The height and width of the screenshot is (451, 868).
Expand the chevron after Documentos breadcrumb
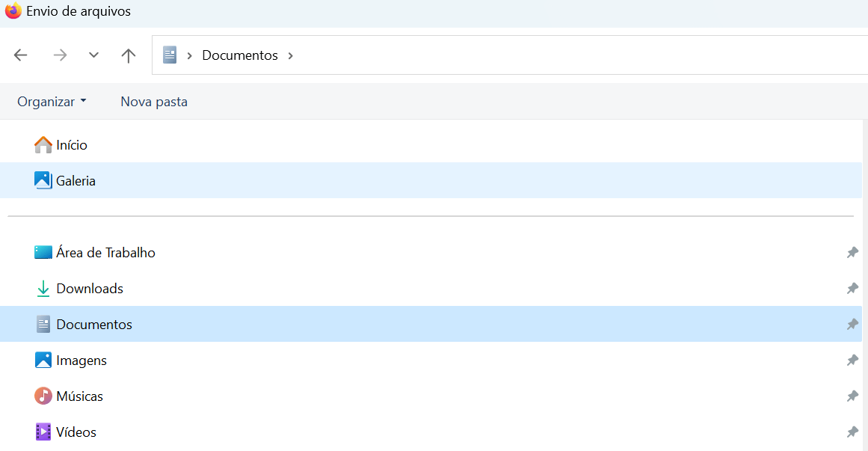[x=291, y=55]
